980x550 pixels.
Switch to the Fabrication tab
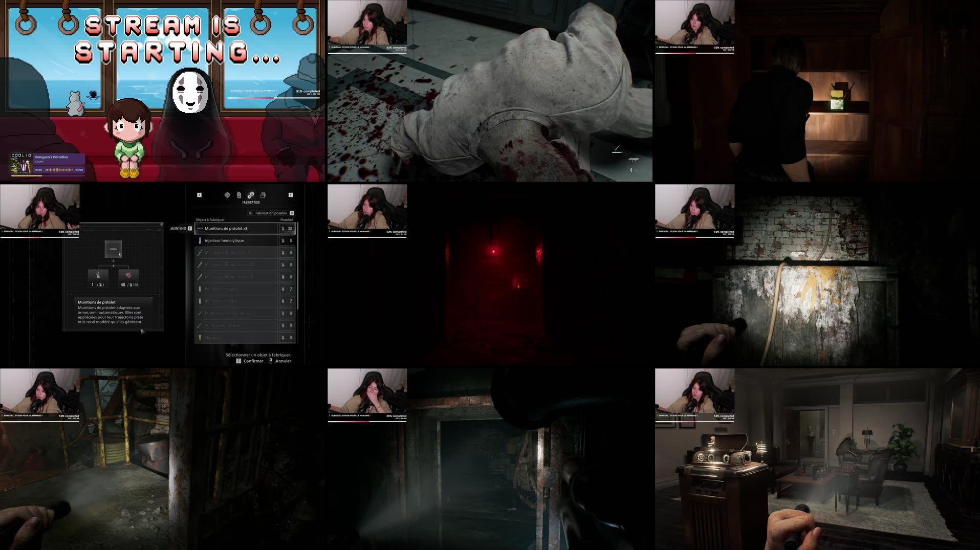point(251,195)
